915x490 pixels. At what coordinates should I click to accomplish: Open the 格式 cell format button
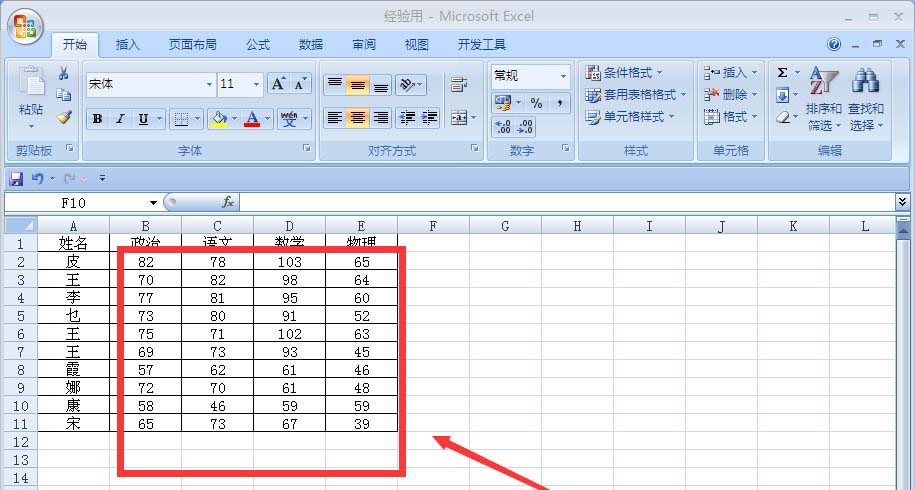coord(730,117)
